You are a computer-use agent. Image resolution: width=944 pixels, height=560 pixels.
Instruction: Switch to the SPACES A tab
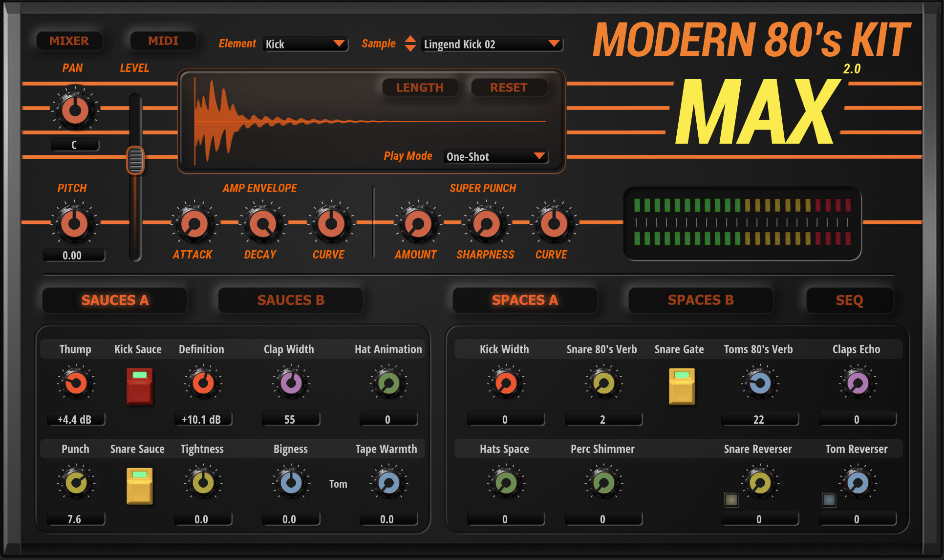pyautogui.click(x=525, y=300)
